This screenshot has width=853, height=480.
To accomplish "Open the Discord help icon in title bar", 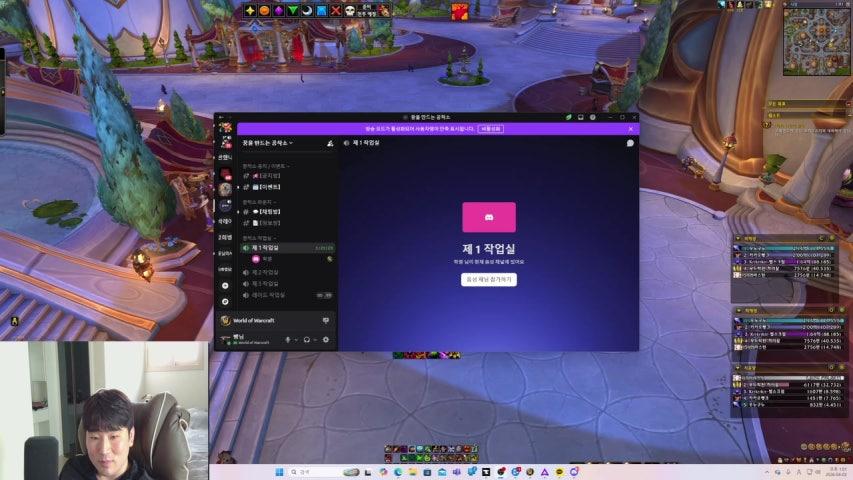I will (592, 117).
